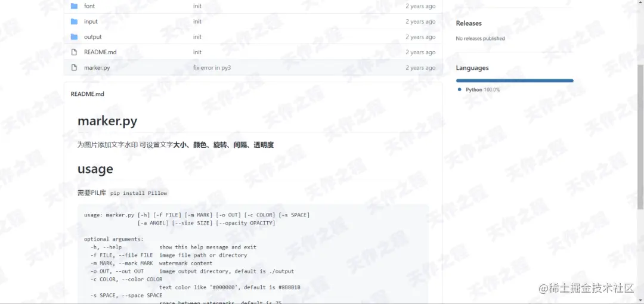Click '2 years ago' on the output row
This screenshot has height=304, width=644.
(x=420, y=37)
